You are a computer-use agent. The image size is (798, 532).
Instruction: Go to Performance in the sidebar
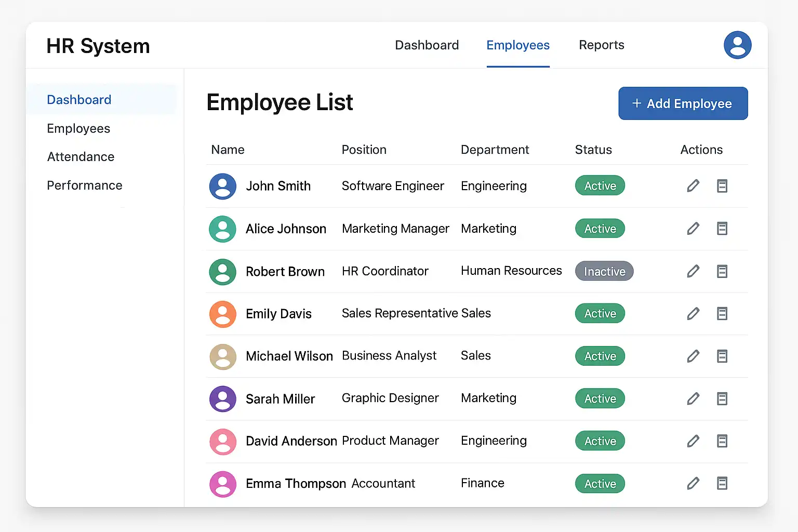click(x=85, y=185)
